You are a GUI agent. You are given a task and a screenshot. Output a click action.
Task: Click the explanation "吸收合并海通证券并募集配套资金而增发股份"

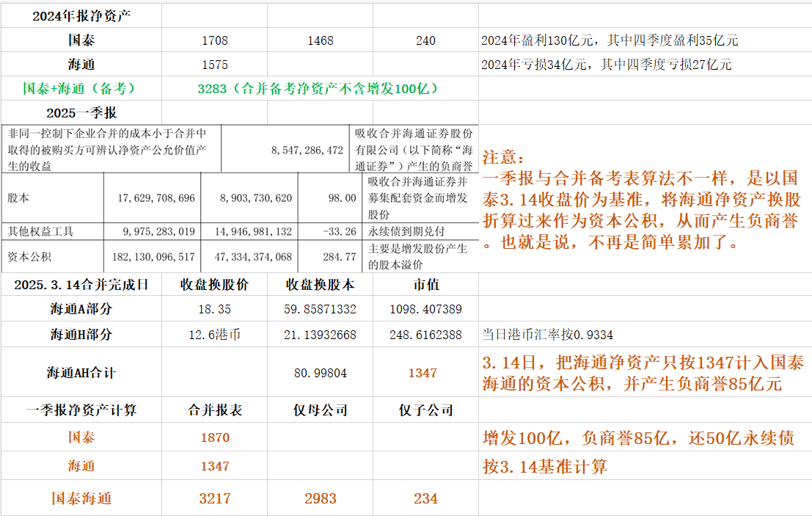(x=418, y=198)
